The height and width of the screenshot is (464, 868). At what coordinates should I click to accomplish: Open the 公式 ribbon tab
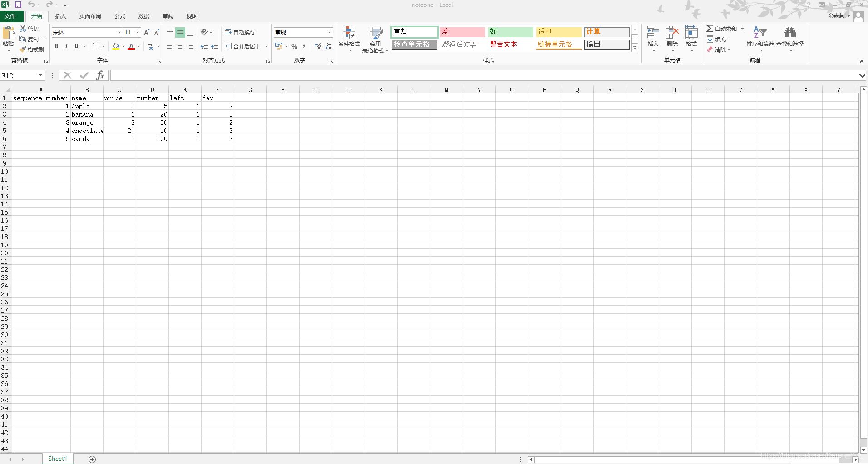pyautogui.click(x=119, y=16)
